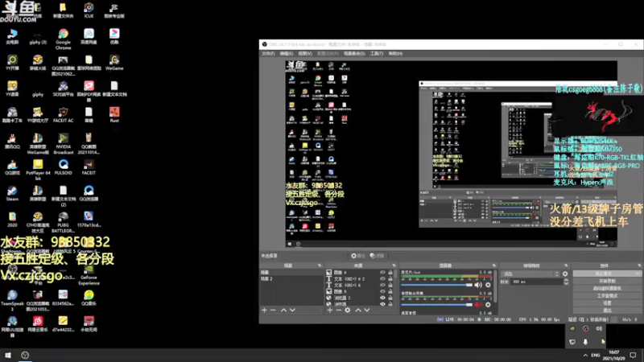Select the TeamSpeak 3 desktop icon
644x362 pixels.
click(x=12, y=300)
